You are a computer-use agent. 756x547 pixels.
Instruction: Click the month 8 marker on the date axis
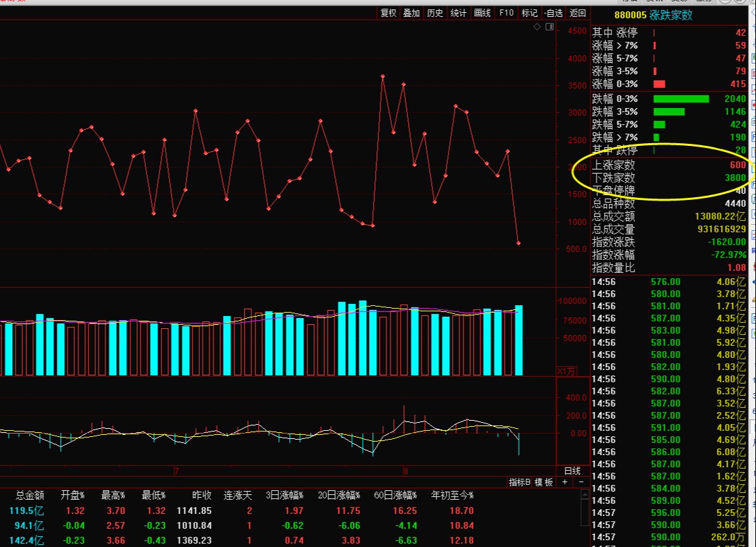(406, 471)
